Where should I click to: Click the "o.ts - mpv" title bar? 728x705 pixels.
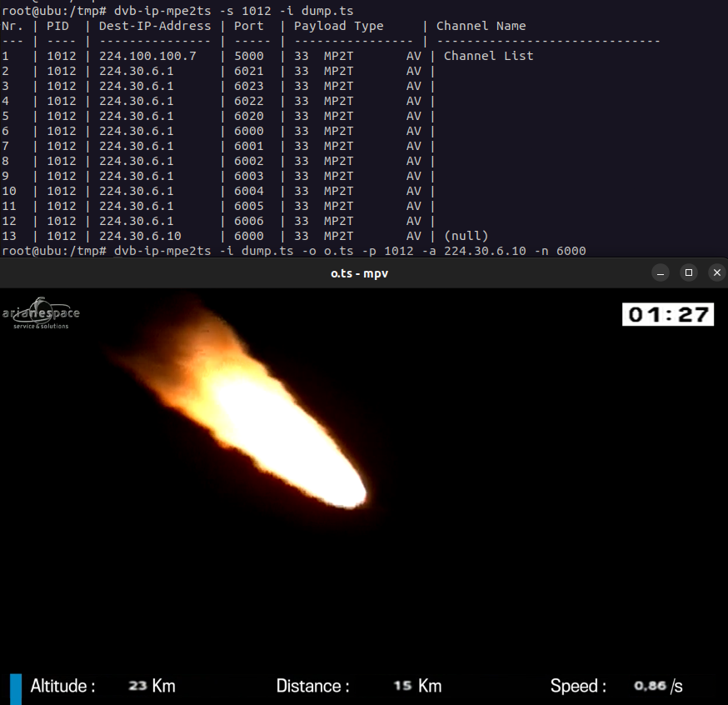358,273
